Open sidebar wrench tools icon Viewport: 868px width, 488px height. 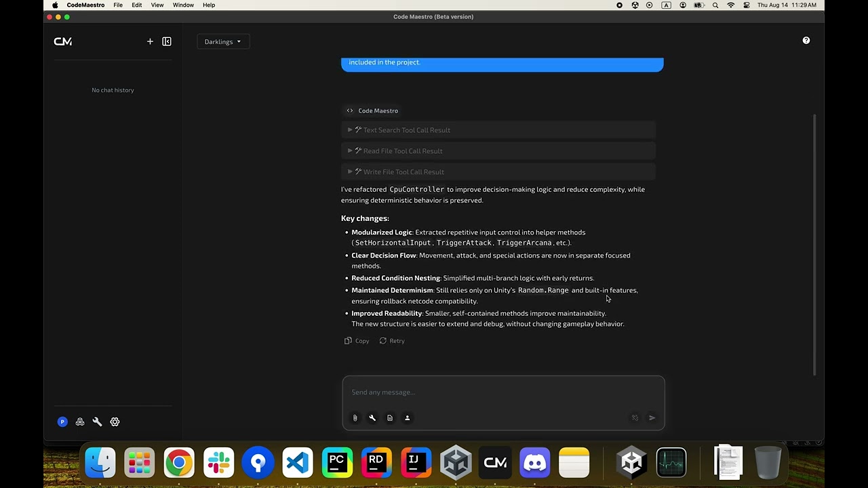coord(97,422)
